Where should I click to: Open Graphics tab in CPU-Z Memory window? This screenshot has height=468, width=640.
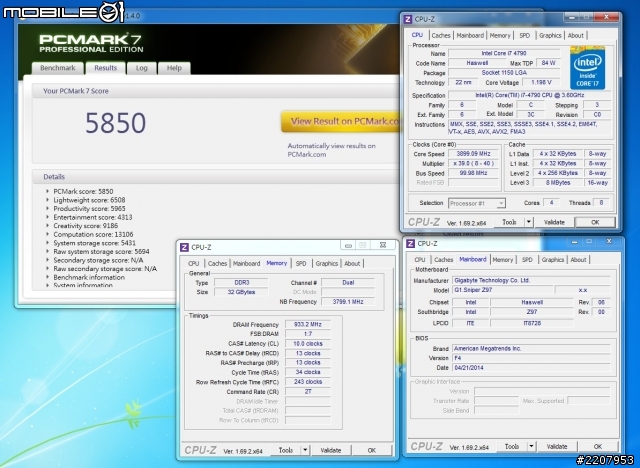pos(327,264)
